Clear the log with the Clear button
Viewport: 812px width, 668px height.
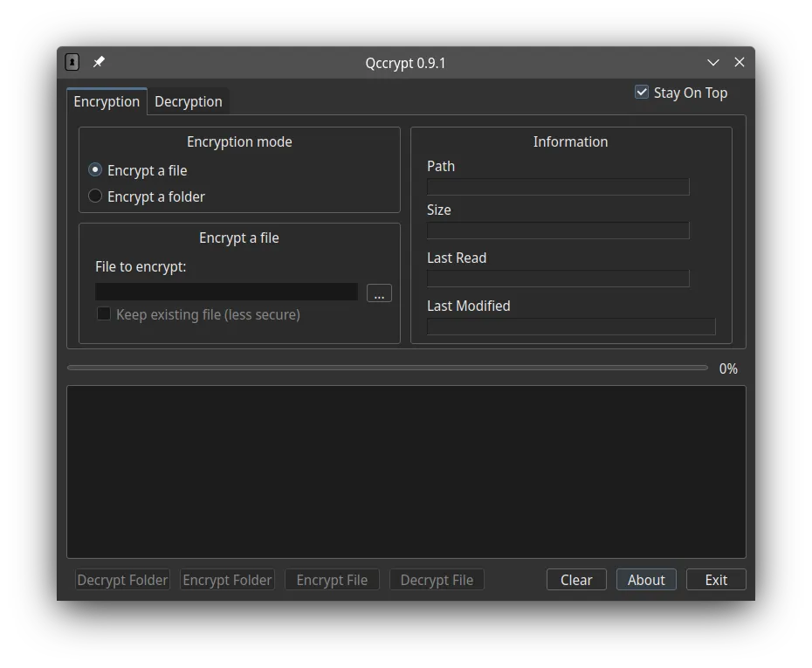click(x=576, y=580)
